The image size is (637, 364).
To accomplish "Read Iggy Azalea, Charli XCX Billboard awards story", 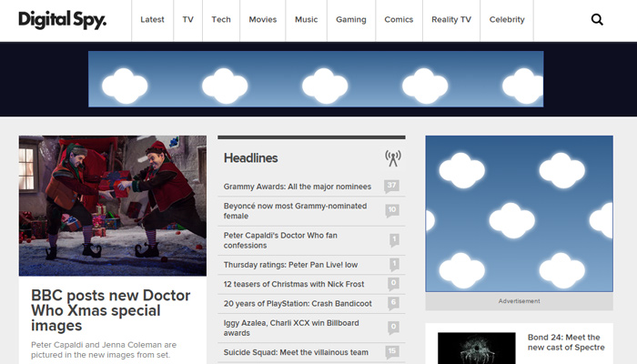I will click(291, 327).
